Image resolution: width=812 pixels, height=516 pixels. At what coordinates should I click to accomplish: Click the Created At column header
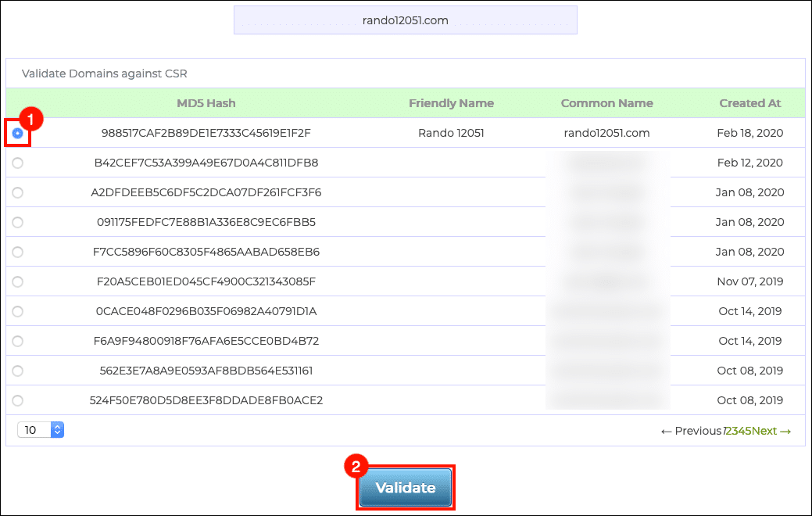tap(749, 103)
